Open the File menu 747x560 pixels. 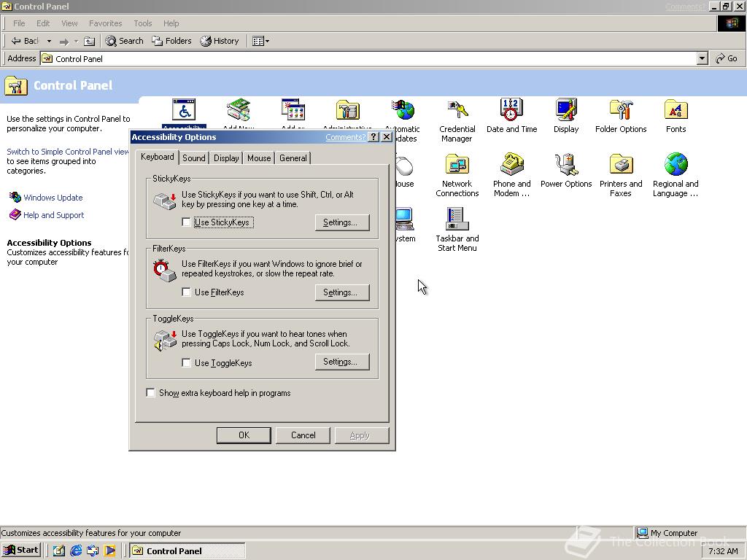(x=19, y=23)
